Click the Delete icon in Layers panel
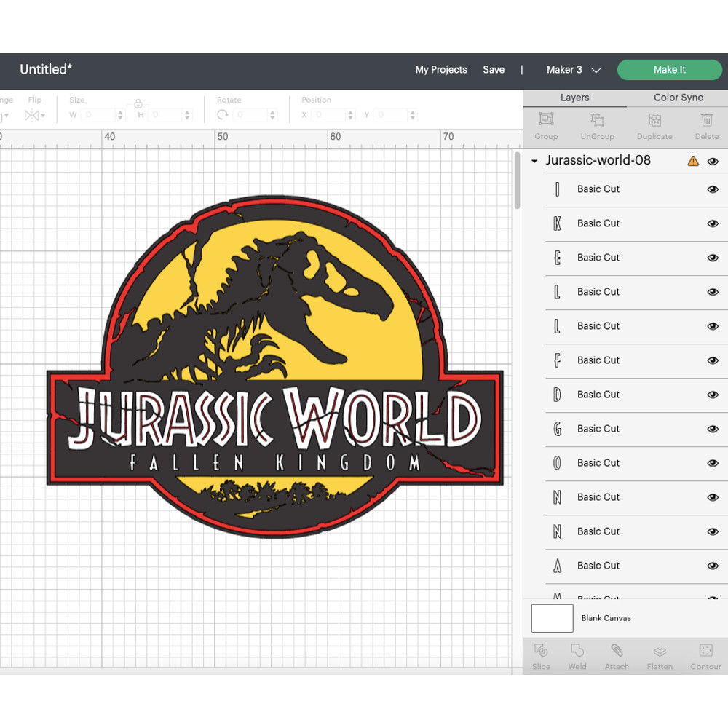The width and height of the screenshot is (728, 728). click(706, 126)
